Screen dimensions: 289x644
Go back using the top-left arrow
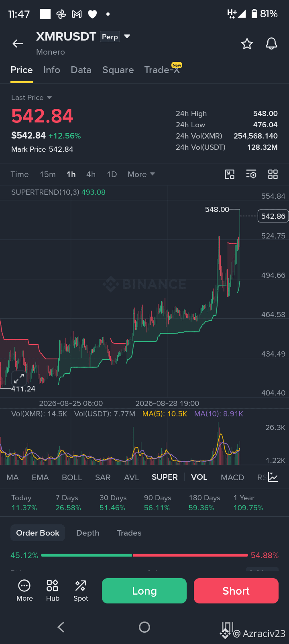pos(18,44)
